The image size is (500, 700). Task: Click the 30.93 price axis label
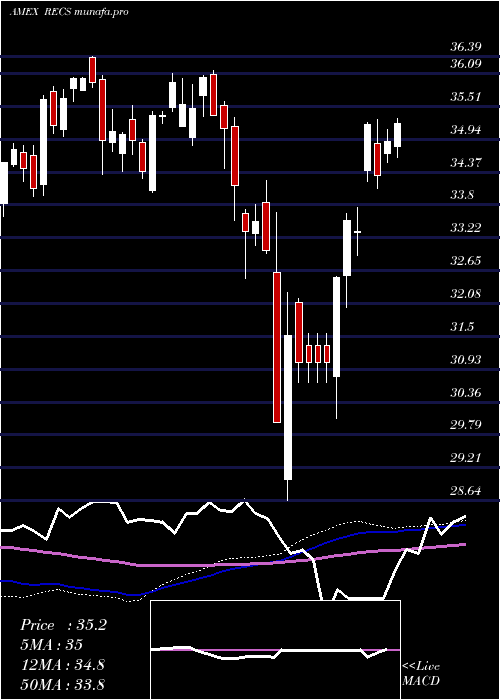(466, 360)
